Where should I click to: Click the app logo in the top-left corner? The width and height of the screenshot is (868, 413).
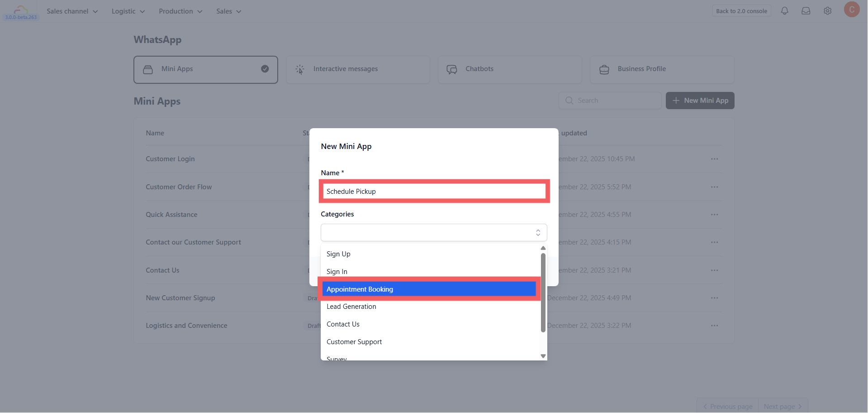click(21, 10)
